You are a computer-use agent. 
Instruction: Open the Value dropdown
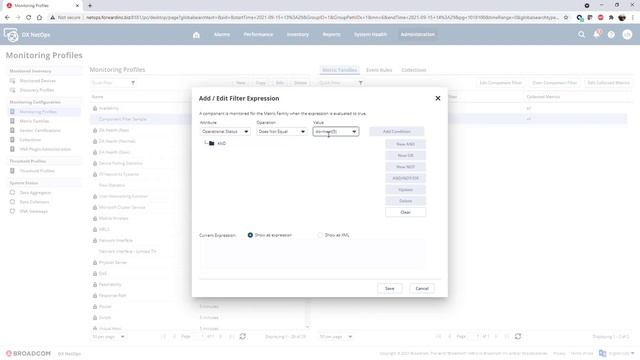coord(336,131)
